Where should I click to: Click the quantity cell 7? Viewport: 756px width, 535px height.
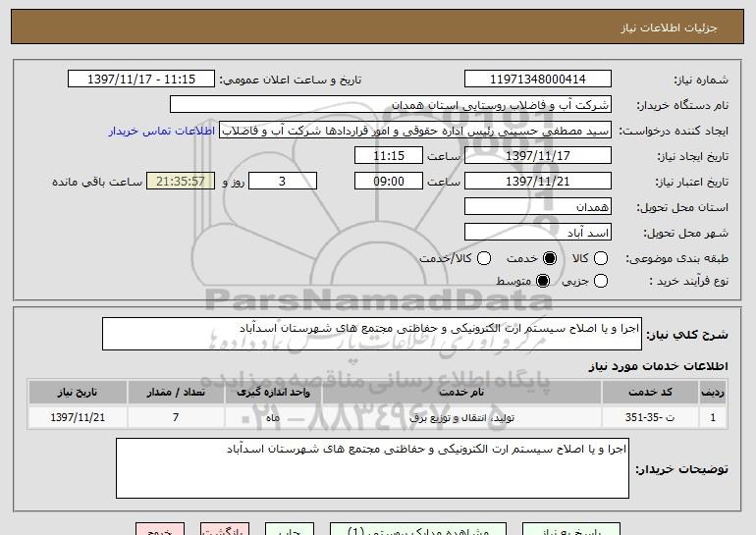pos(176,417)
